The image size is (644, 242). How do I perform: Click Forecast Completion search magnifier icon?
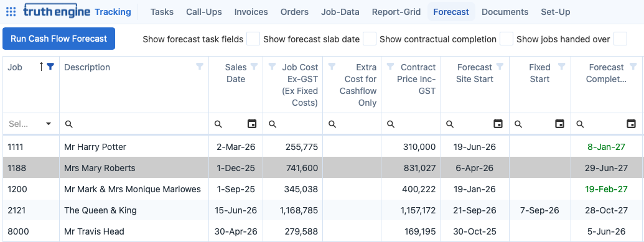580,124
